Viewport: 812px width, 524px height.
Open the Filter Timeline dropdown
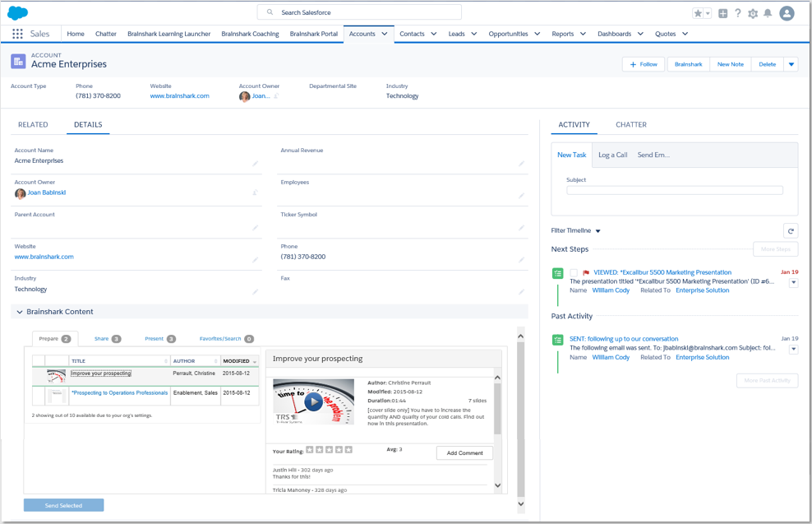pos(575,230)
